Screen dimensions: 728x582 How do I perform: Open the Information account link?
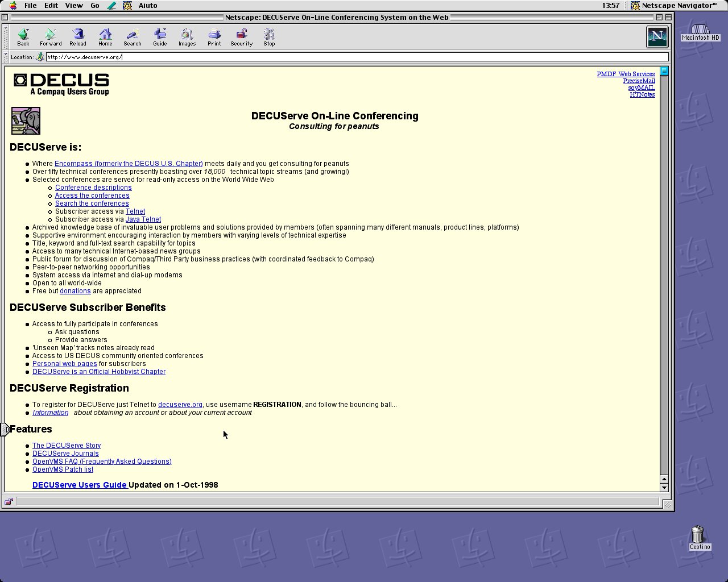tap(51, 413)
